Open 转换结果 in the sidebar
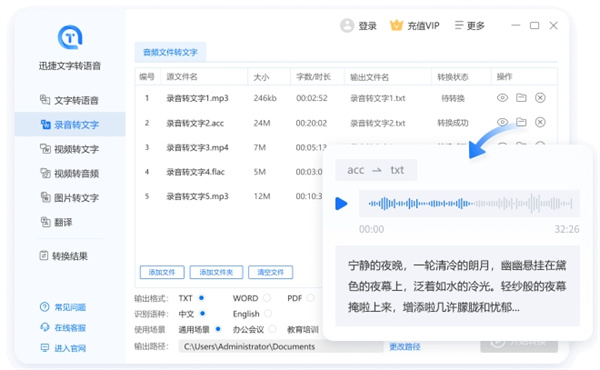 coord(64,256)
